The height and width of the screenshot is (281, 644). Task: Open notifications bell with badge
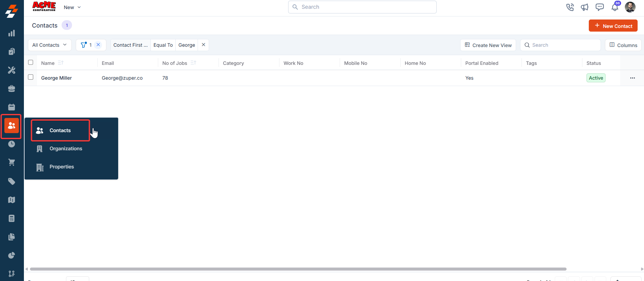(615, 7)
